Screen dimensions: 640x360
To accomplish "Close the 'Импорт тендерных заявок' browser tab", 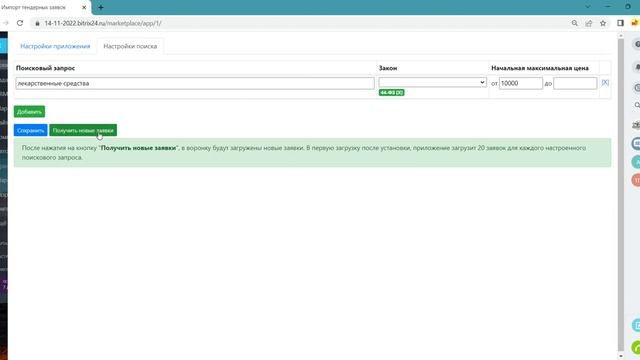I will pyautogui.click(x=84, y=7).
